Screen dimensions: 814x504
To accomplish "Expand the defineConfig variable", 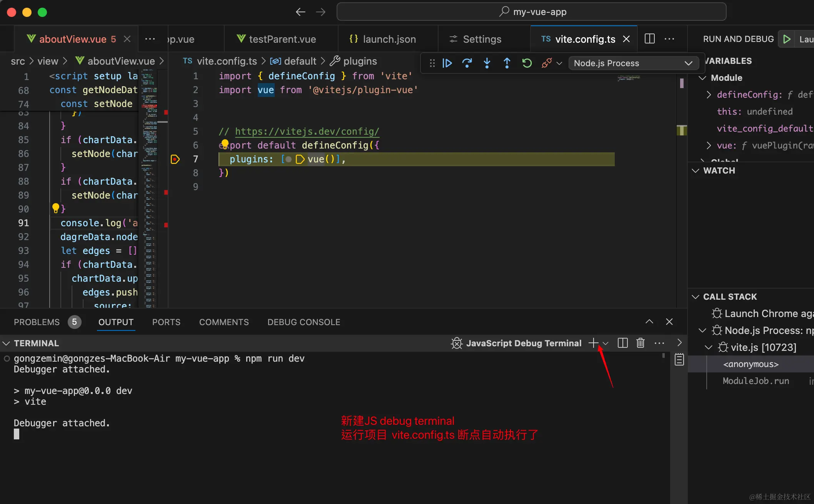I will (709, 95).
